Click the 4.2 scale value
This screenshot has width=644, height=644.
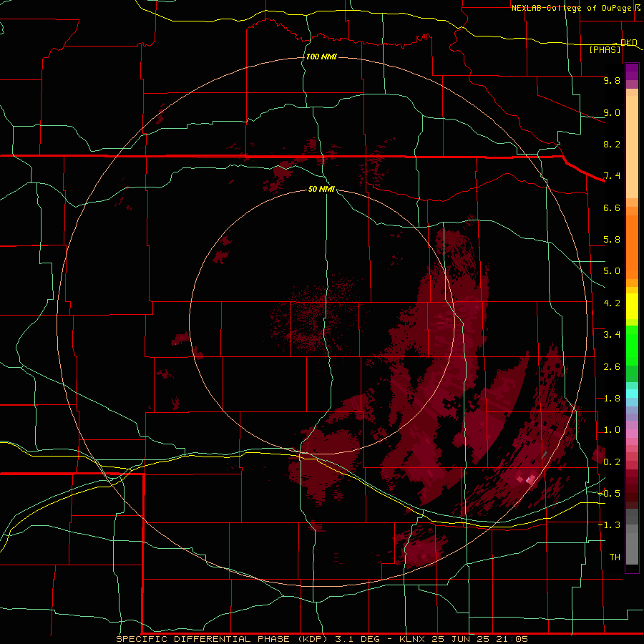(612, 303)
